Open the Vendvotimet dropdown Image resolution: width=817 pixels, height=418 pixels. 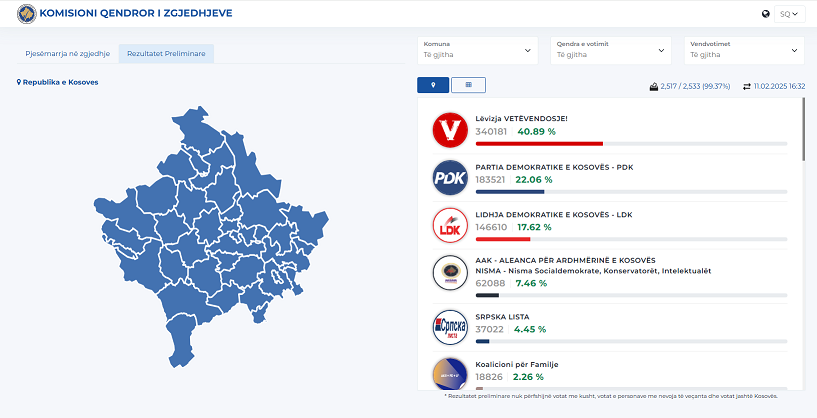coord(744,50)
